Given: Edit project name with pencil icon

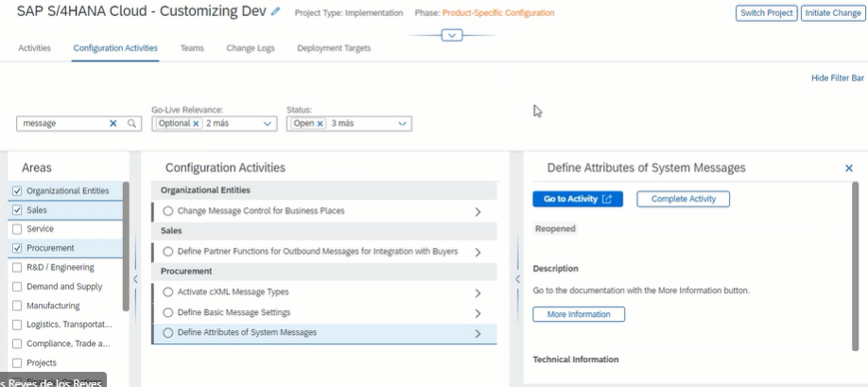Looking at the screenshot, I should click(x=276, y=11).
